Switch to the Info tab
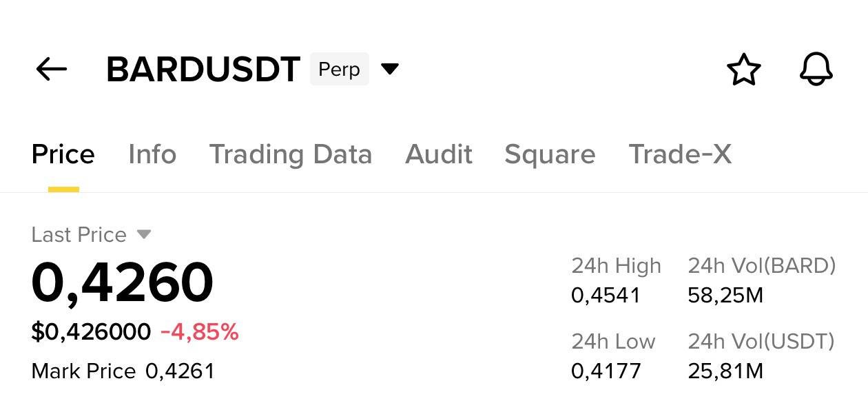The height and width of the screenshot is (412, 868). 152,154
